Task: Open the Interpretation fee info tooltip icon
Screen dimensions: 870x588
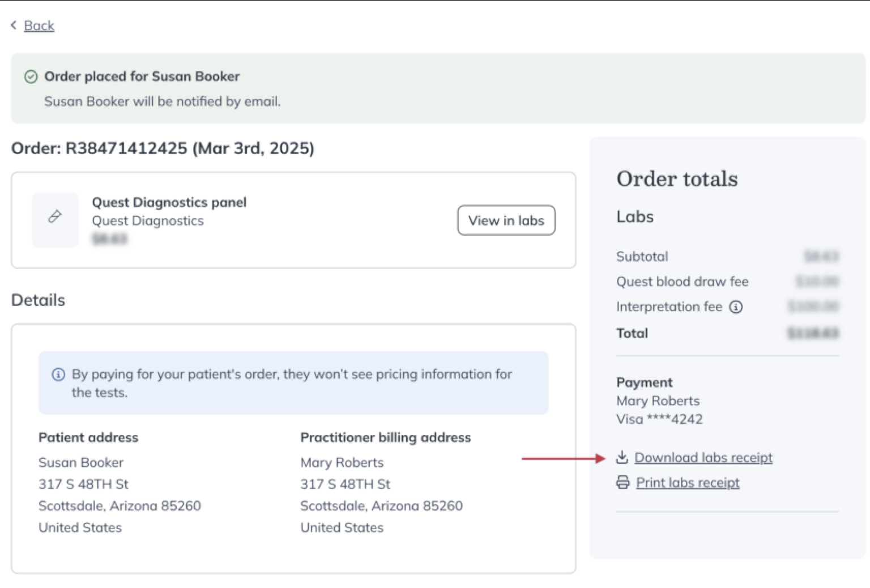Action: 737,306
